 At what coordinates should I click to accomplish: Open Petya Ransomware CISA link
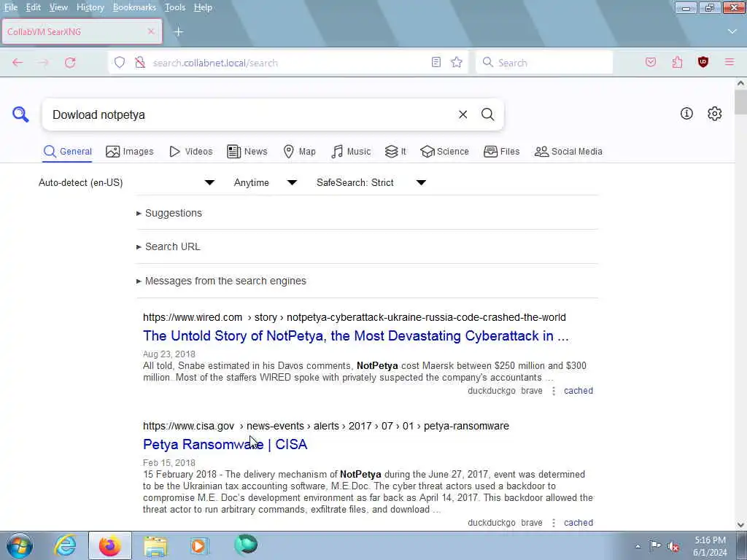225,444
